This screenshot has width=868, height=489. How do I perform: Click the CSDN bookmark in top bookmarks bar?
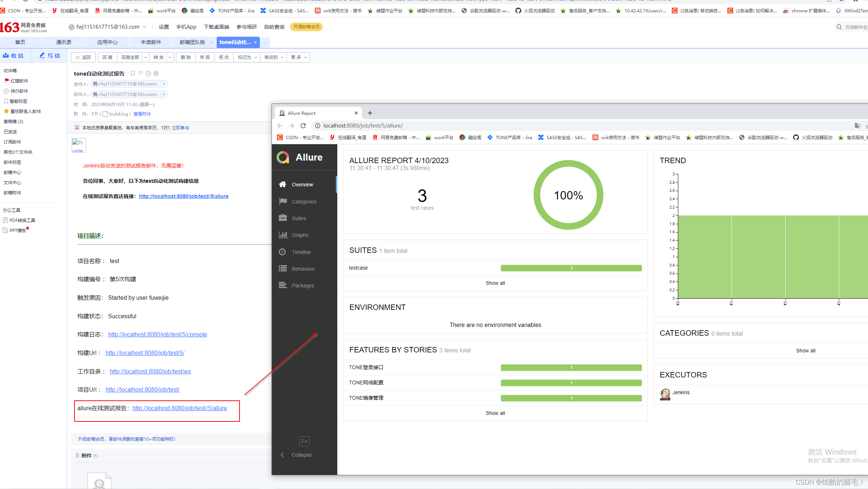click(x=24, y=11)
